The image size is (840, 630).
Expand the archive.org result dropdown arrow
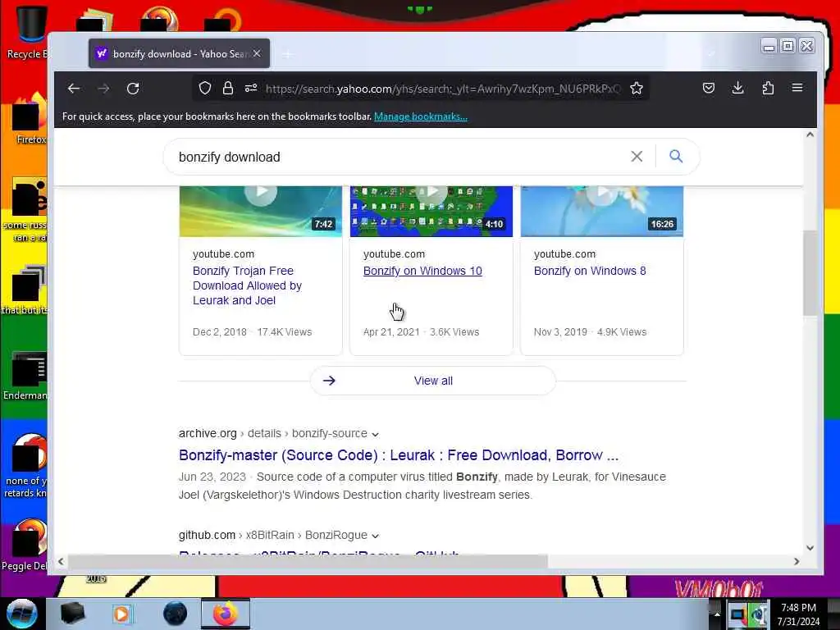375,434
